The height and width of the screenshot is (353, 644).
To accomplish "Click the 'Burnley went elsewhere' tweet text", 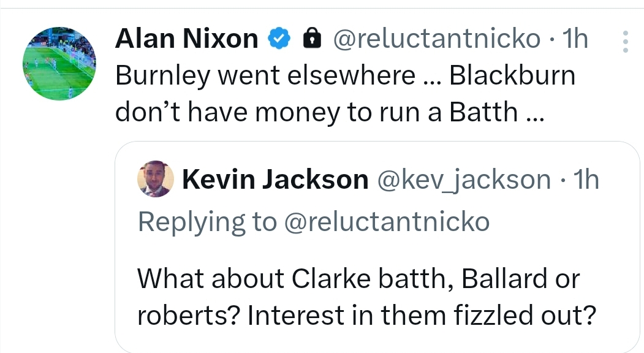I will pyautogui.click(x=265, y=76).
